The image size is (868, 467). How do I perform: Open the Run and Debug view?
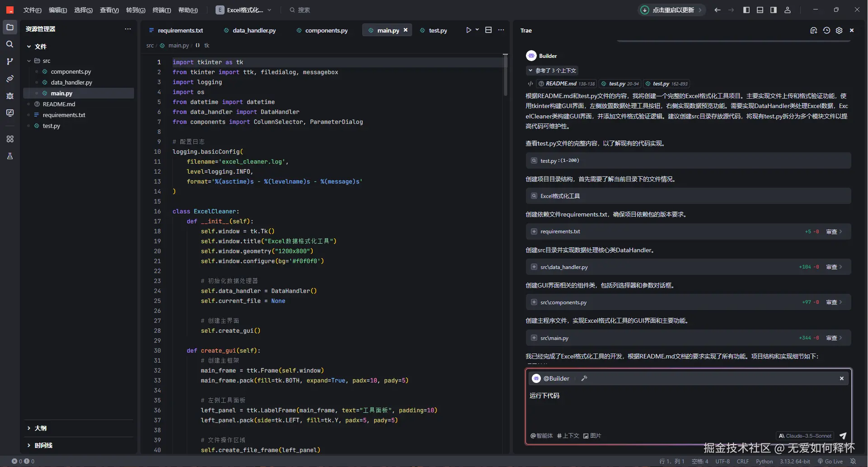pos(9,96)
